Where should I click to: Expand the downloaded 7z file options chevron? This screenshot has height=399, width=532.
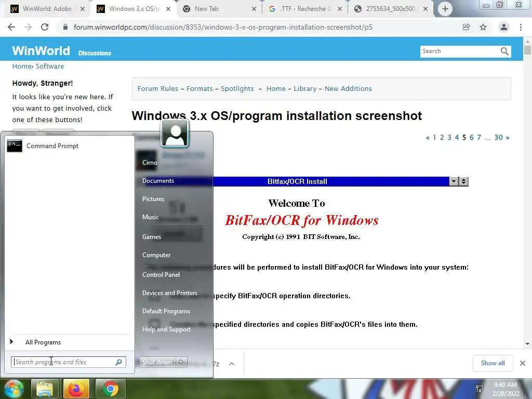click(232, 364)
